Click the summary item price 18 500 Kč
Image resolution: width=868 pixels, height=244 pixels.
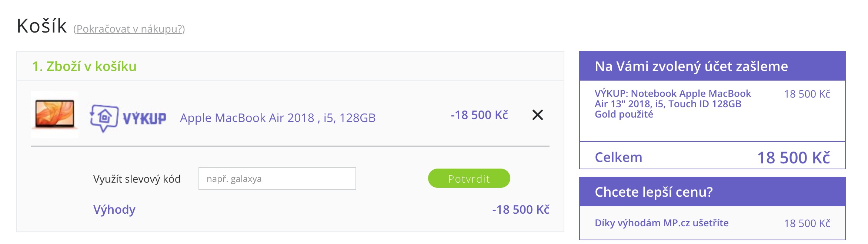click(807, 94)
